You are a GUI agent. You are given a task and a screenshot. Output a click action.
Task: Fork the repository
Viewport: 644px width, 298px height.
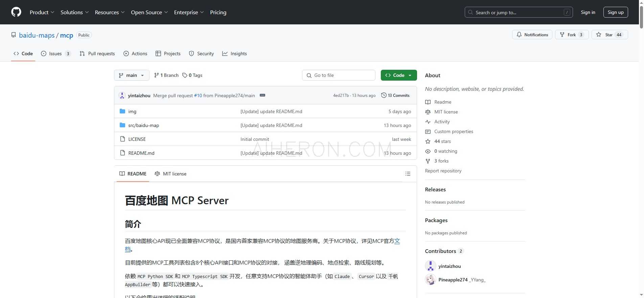(x=572, y=35)
